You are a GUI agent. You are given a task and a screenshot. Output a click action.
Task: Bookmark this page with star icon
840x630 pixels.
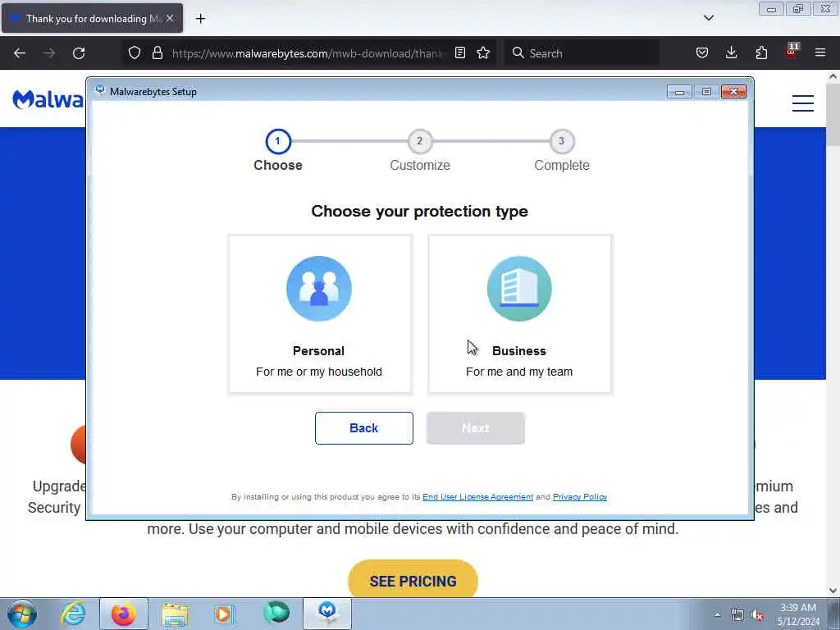[483, 52]
